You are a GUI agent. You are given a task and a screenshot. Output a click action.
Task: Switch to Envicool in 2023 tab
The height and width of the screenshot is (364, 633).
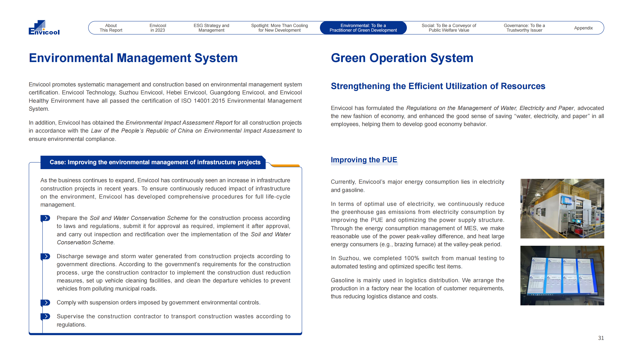tap(158, 28)
